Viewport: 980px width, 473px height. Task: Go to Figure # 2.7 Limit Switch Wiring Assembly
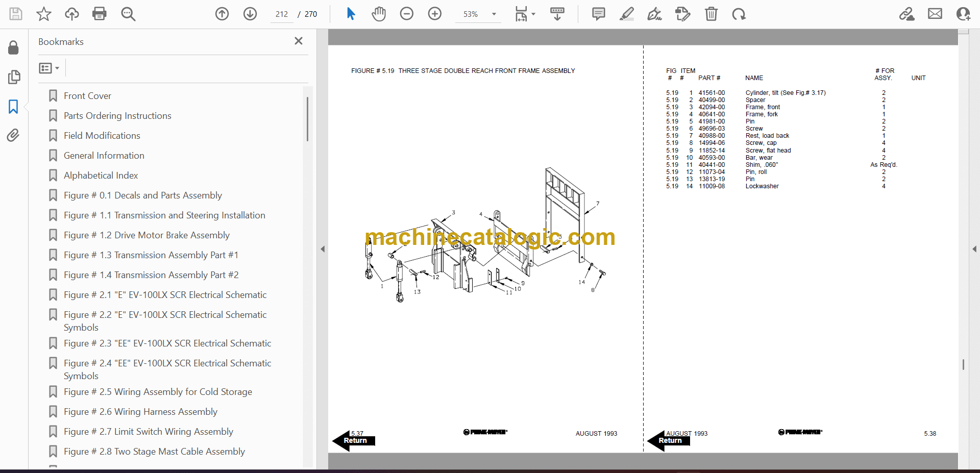point(149,432)
